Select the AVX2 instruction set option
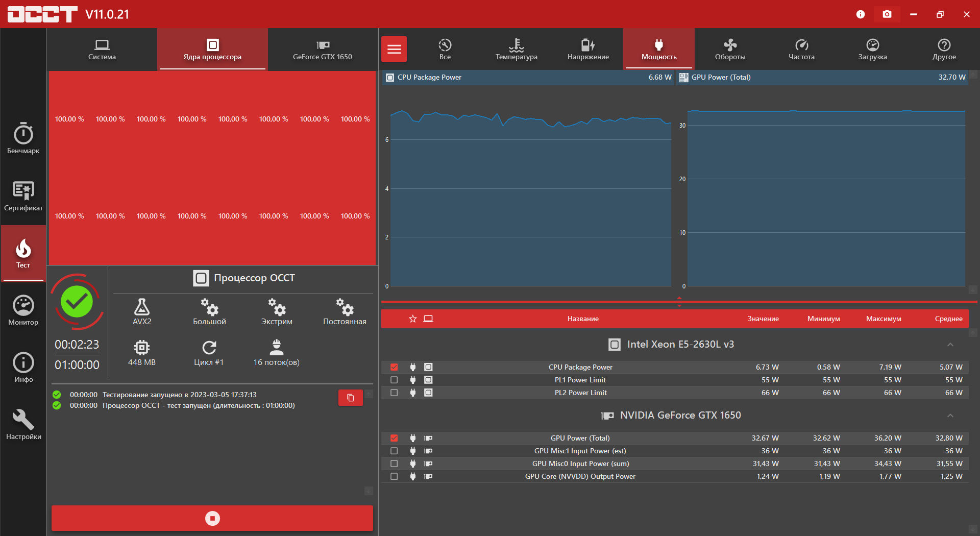 pos(142,312)
